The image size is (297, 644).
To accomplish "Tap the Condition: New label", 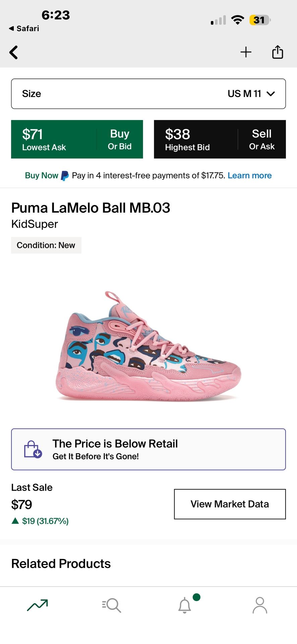I will pyautogui.click(x=46, y=245).
